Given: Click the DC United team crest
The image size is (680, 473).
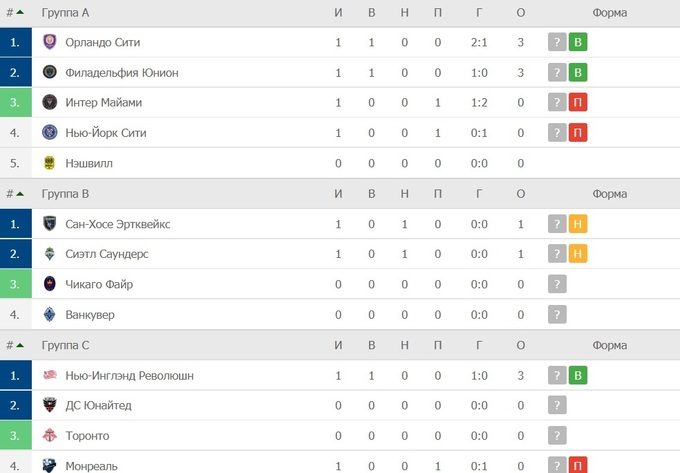Looking at the screenshot, I should point(49,405).
